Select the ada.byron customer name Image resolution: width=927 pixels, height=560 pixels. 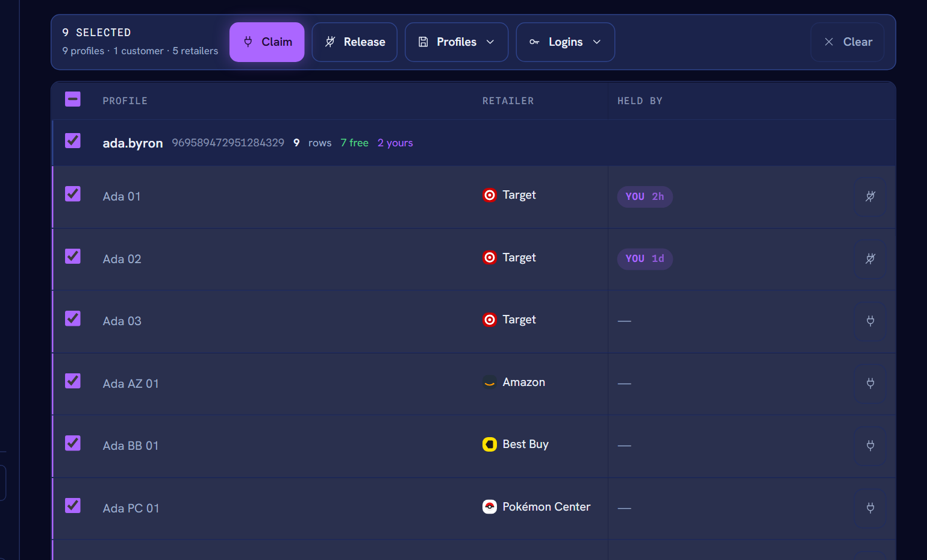133,143
